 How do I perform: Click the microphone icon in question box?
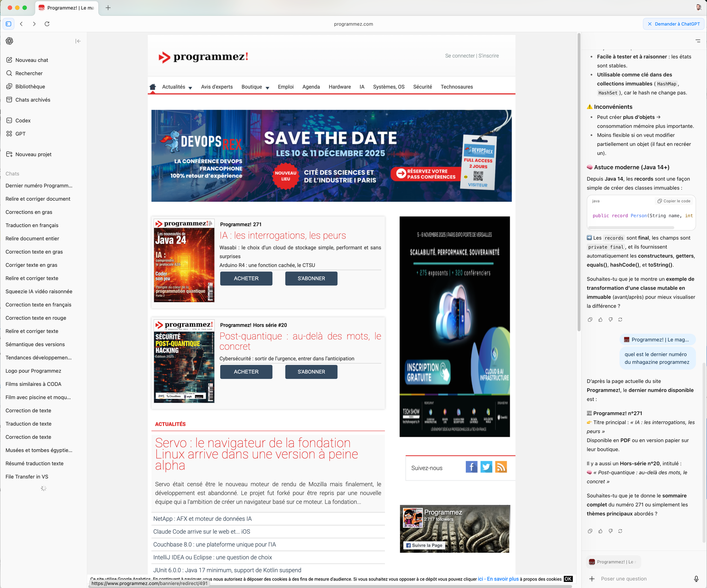(696, 579)
